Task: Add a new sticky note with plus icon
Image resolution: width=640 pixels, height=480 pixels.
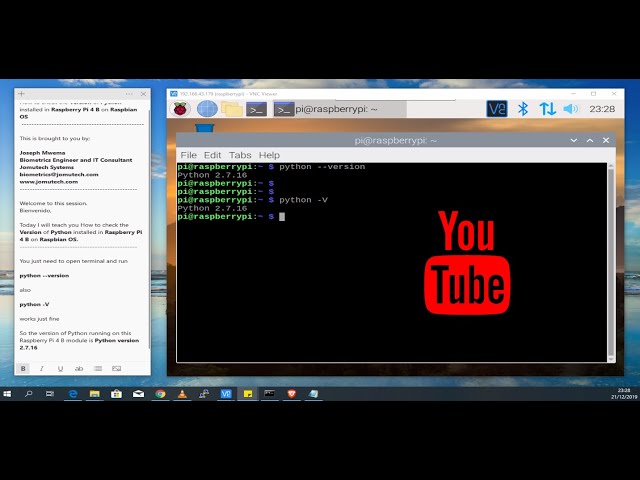Action: [x=22, y=94]
